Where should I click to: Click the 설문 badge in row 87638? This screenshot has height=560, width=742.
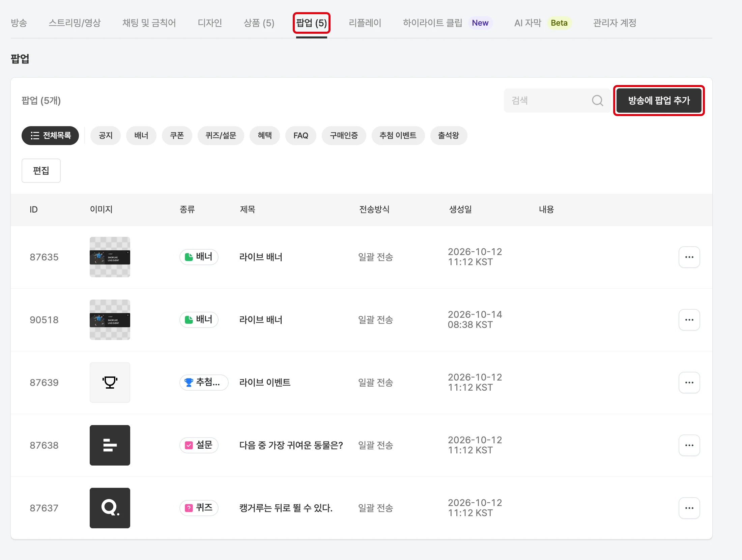point(199,445)
